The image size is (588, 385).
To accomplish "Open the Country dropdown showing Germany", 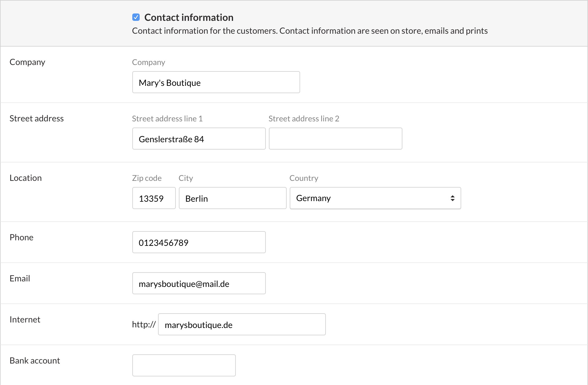I will point(375,198).
